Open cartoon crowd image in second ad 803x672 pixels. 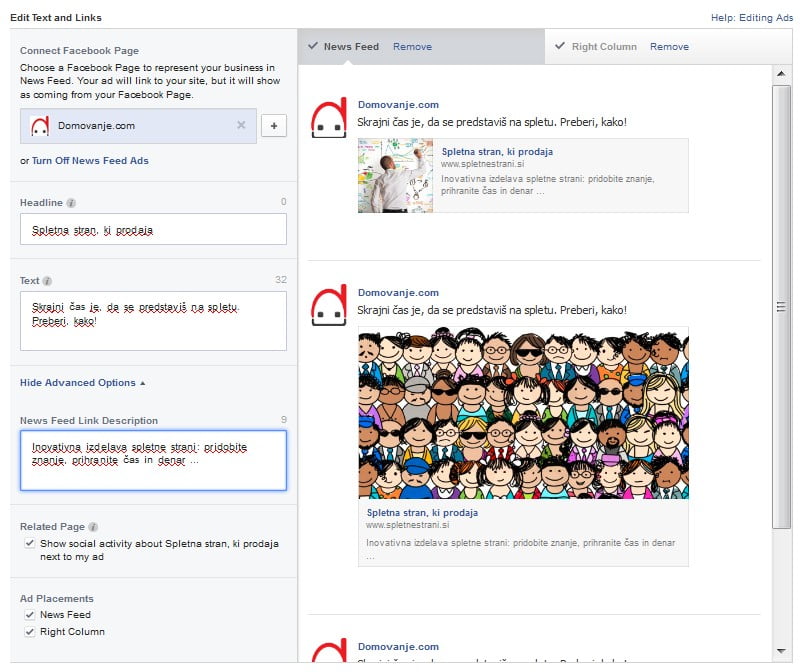[523, 413]
